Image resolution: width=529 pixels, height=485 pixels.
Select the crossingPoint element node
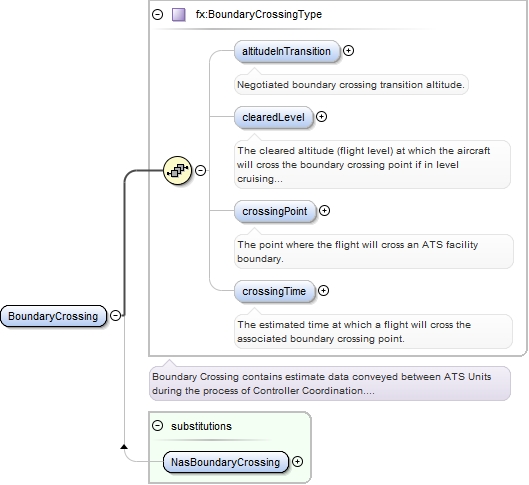click(x=275, y=211)
